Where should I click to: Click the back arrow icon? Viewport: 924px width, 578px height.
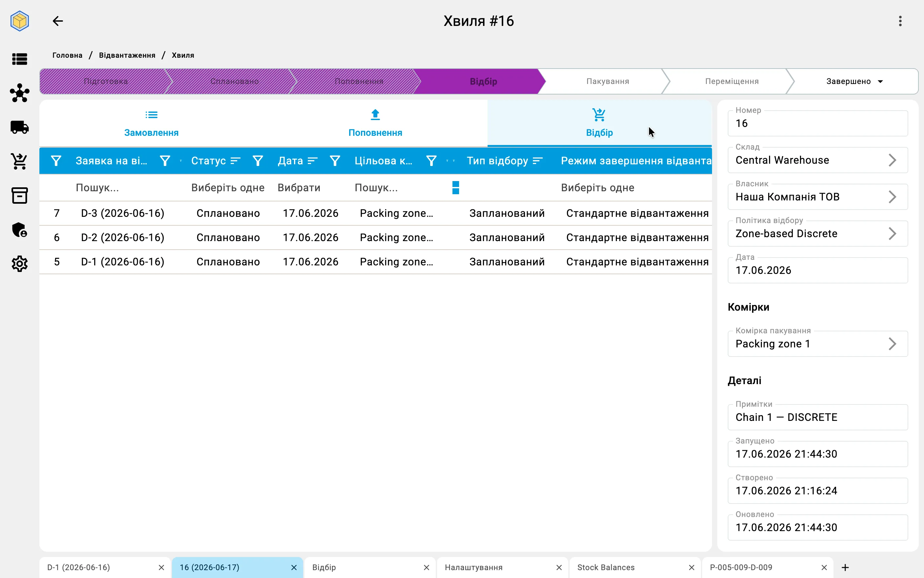click(x=58, y=21)
